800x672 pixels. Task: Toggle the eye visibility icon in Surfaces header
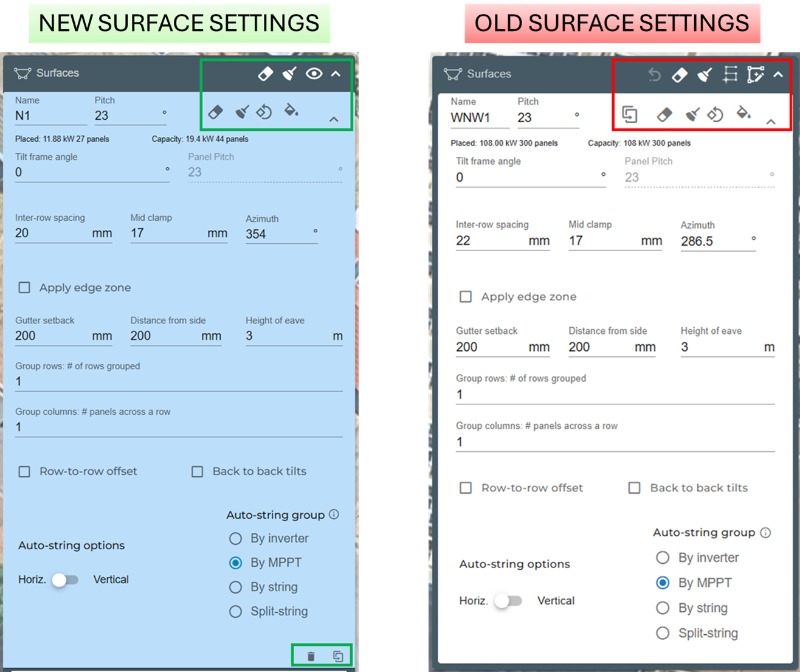tap(314, 74)
